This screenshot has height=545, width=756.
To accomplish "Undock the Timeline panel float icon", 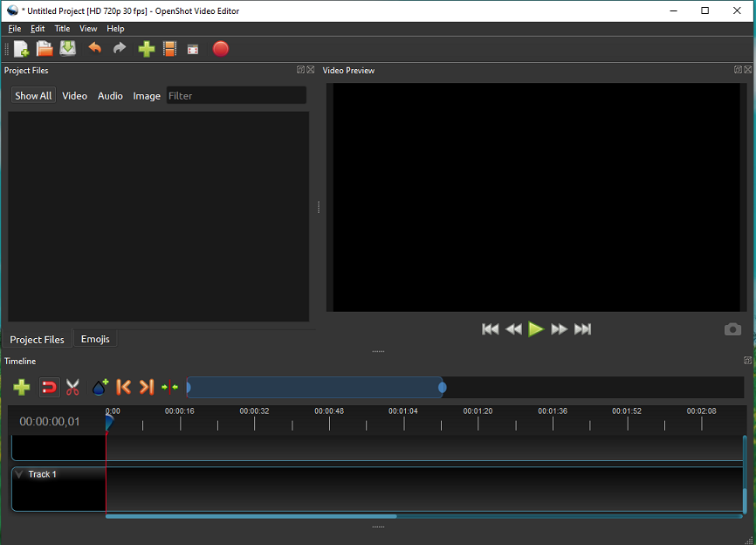I will 747,361.
